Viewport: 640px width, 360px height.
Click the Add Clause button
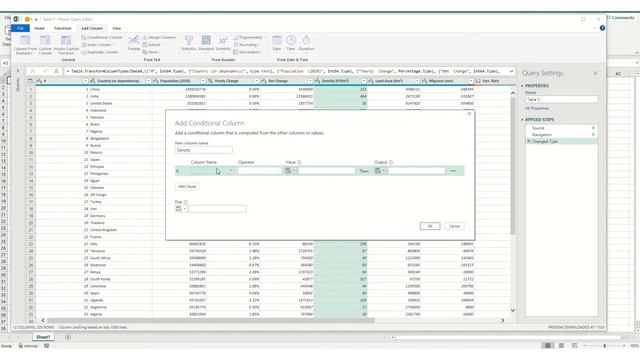187,187
